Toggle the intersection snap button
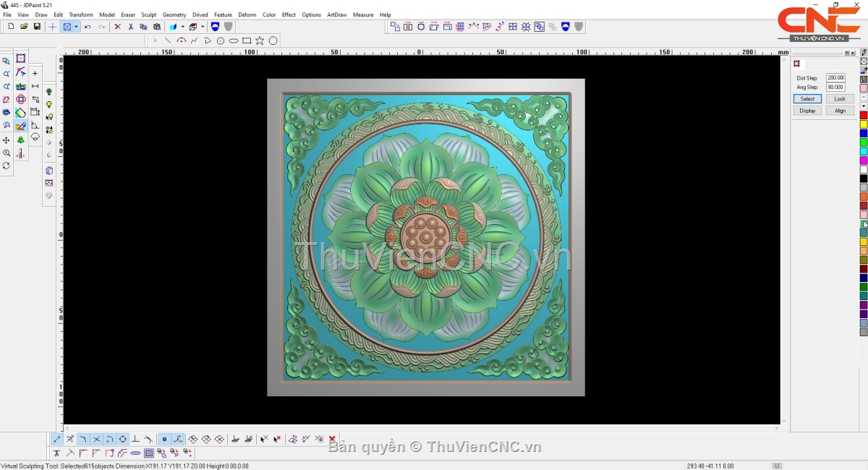 tap(96, 439)
